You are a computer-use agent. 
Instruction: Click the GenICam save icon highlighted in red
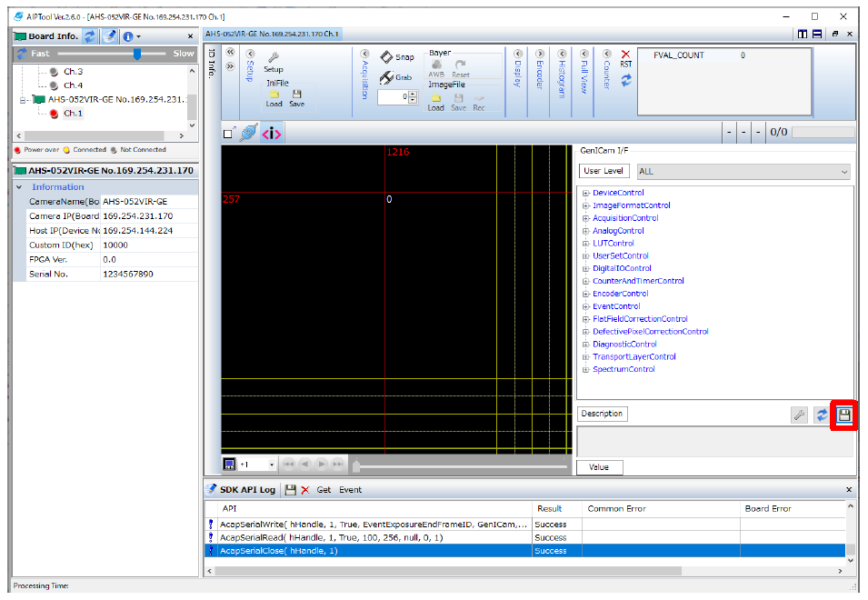click(844, 415)
